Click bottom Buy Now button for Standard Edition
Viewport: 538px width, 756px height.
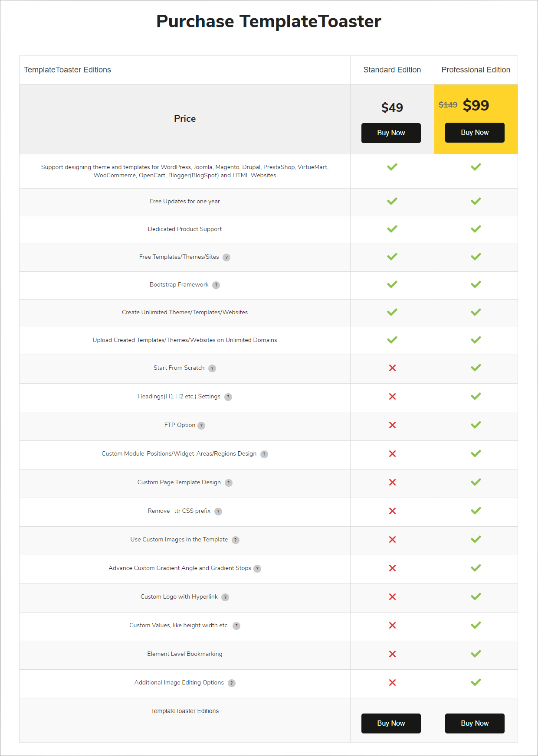click(391, 723)
